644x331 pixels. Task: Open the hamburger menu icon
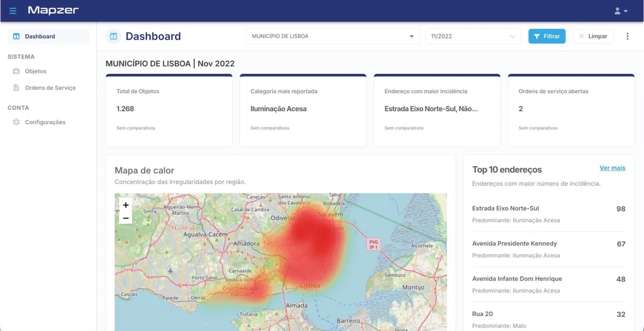click(x=13, y=11)
